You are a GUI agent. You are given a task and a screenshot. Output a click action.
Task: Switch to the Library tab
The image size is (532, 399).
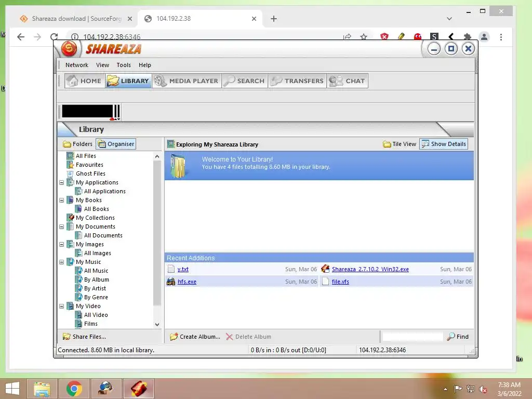click(x=128, y=81)
